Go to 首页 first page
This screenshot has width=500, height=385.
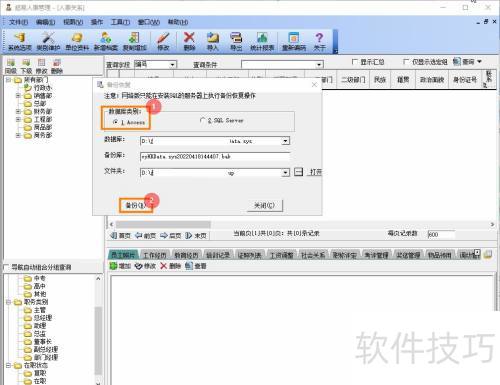click(121, 236)
